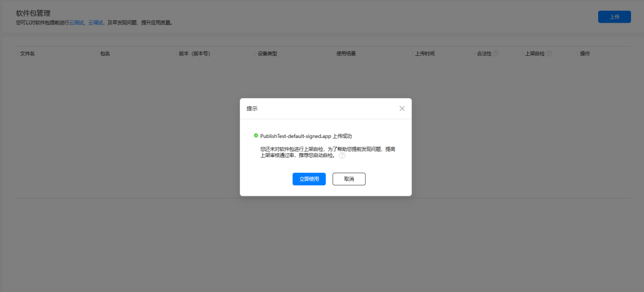This screenshot has width=644, height=292.
Task: Click the 操作 column header
Action: tap(584, 53)
